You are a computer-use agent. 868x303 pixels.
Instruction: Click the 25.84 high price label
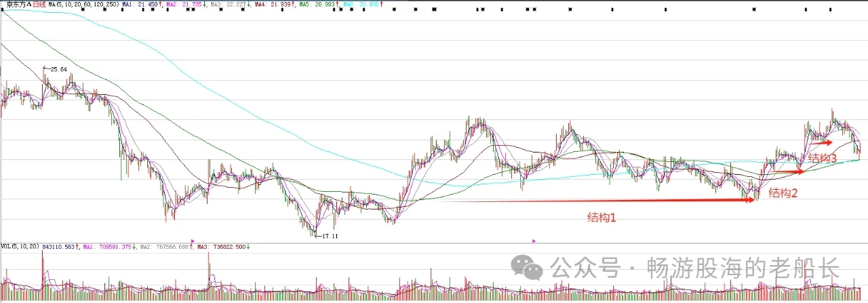coord(59,69)
